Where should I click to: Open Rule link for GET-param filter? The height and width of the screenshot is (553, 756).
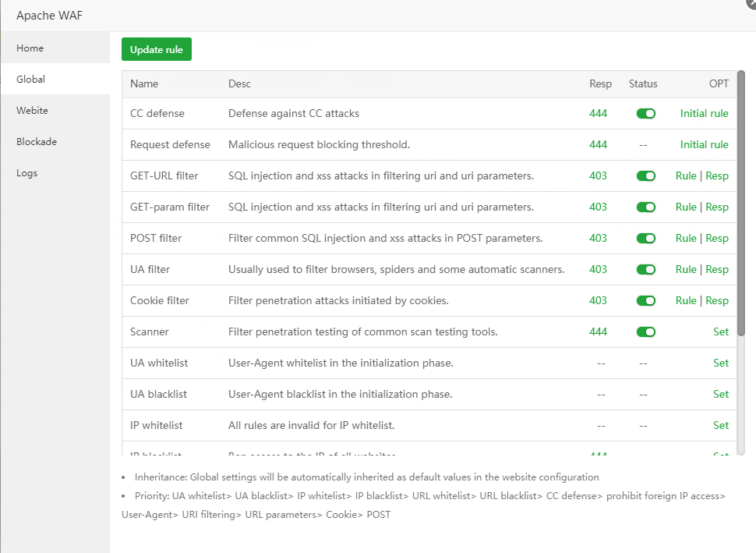[x=686, y=207]
